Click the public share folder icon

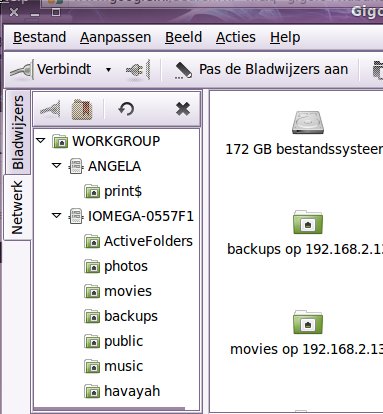(x=92, y=341)
